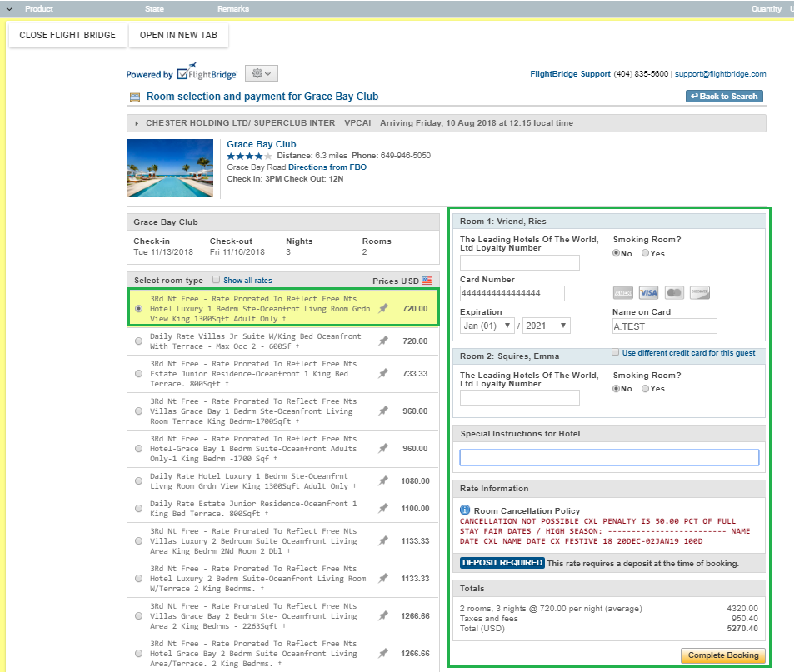Click the FlightBridge logo
Viewport: 794px width, 672px height.
point(207,72)
